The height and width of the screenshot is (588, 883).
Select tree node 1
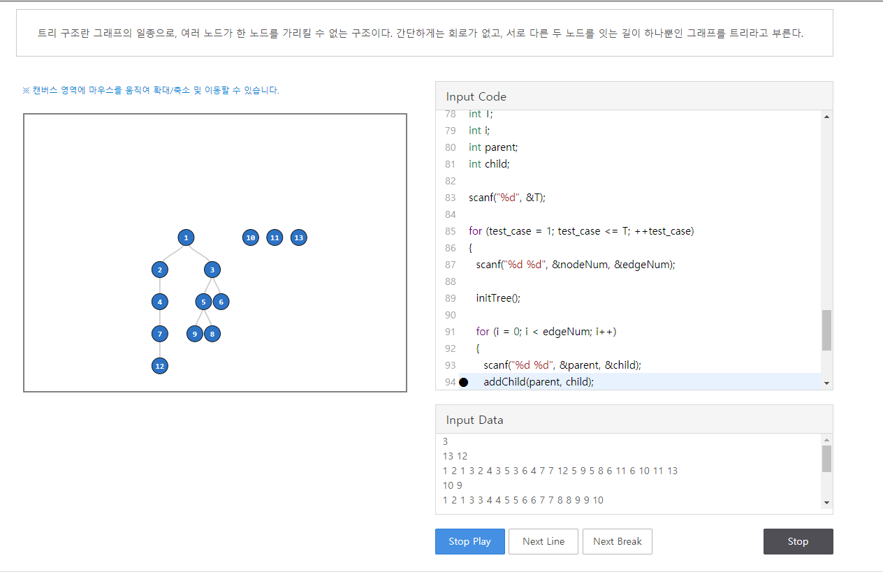point(186,237)
